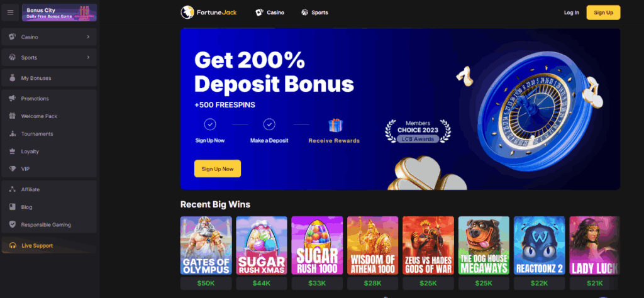Click the Tournaments podium icon
The width and height of the screenshot is (644, 298).
[13, 134]
